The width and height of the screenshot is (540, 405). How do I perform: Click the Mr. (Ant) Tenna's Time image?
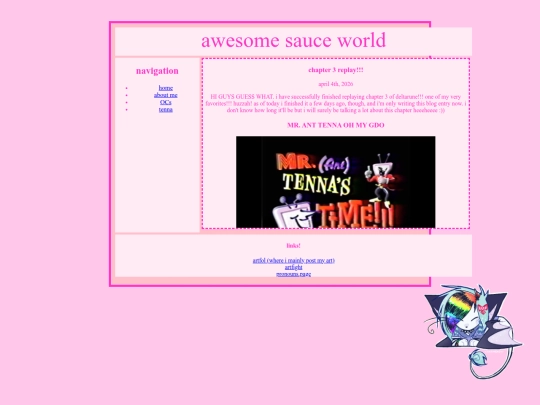(335, 182)
